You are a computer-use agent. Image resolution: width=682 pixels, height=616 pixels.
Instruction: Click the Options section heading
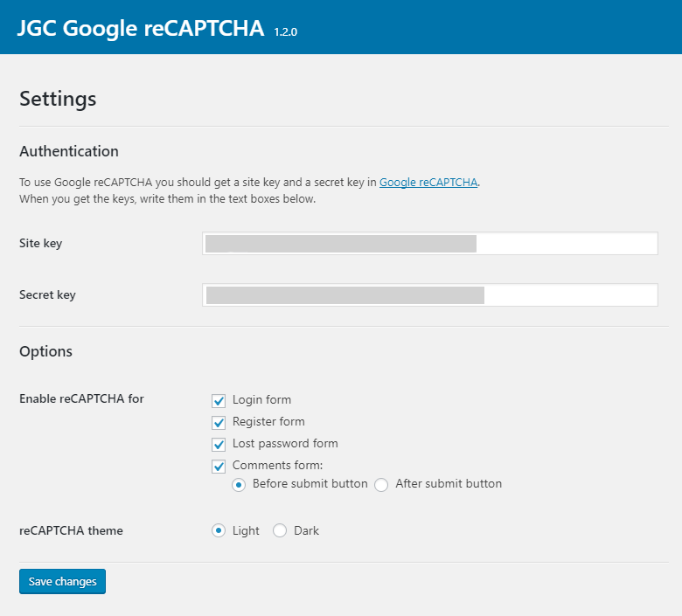coord(45,351)
